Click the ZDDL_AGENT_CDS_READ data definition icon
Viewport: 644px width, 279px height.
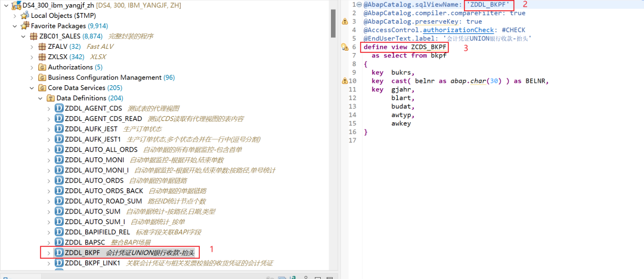click(58, 119)
